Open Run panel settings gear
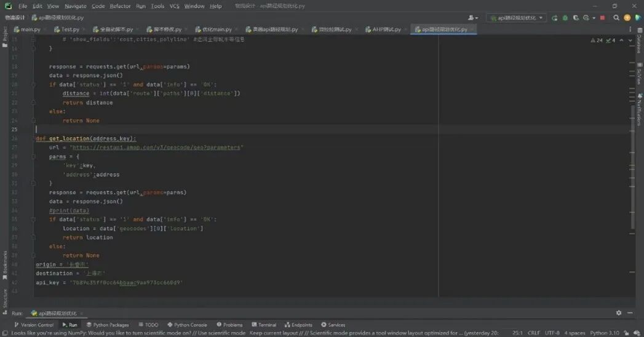 coord(619,313)
